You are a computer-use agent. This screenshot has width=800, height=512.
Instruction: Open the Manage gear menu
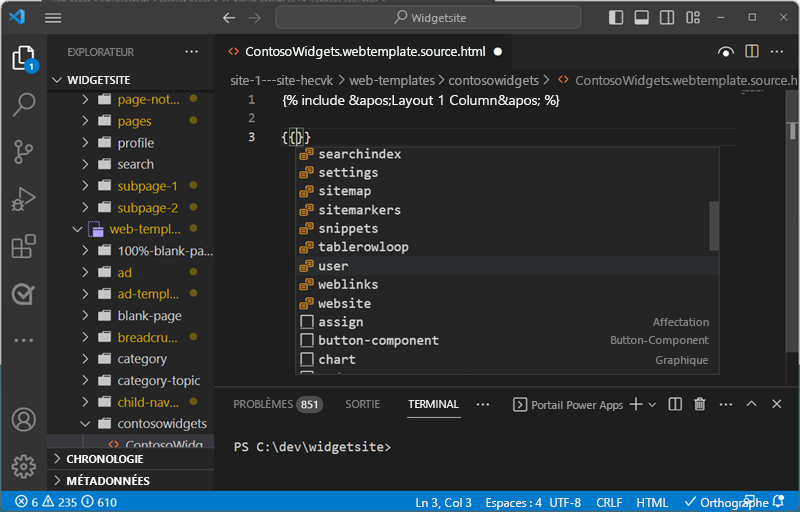23,466
